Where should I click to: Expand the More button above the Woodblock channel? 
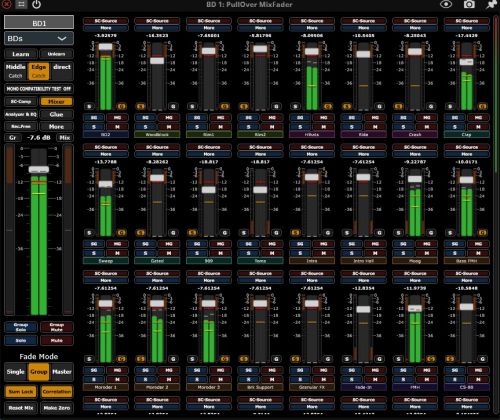pos(157,28)
